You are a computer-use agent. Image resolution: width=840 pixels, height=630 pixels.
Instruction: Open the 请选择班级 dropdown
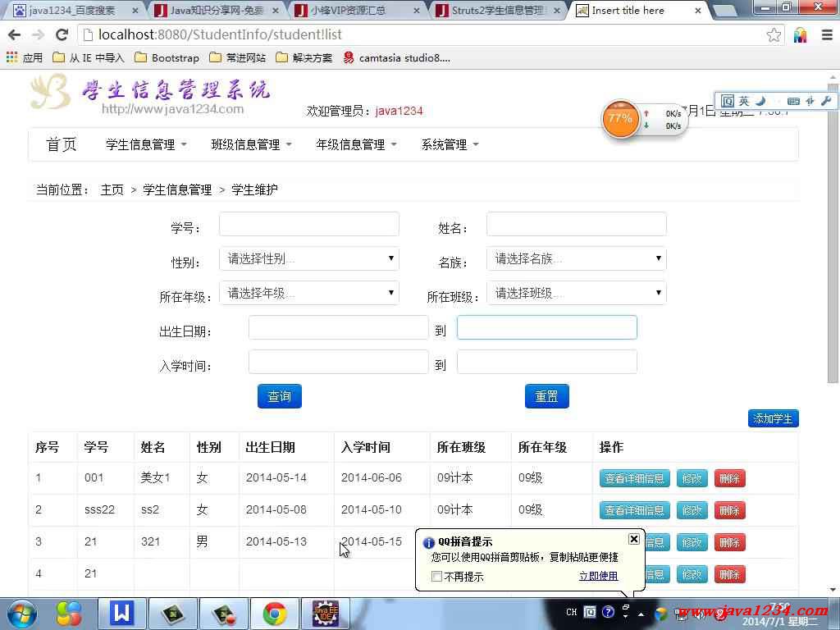click(576, 293)
